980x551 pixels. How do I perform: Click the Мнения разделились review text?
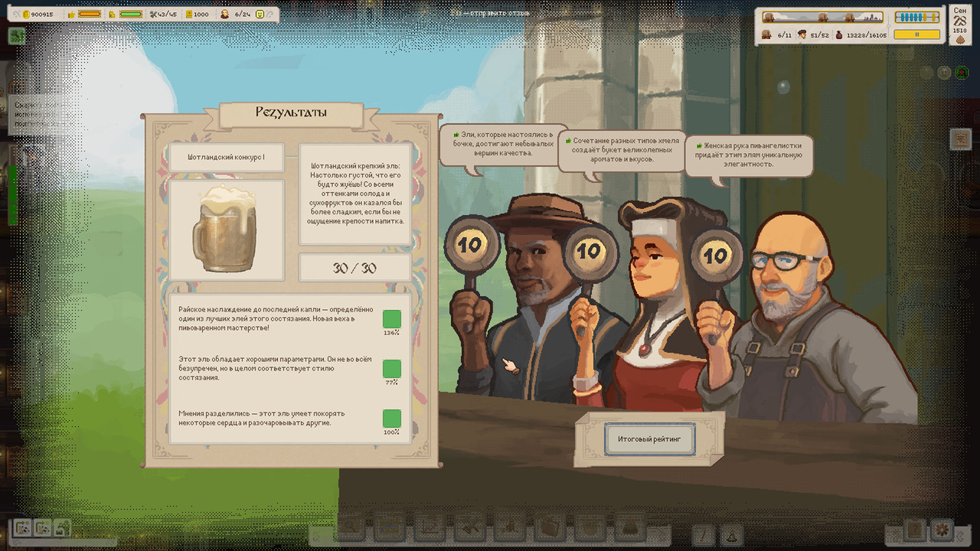coord(262,418)
